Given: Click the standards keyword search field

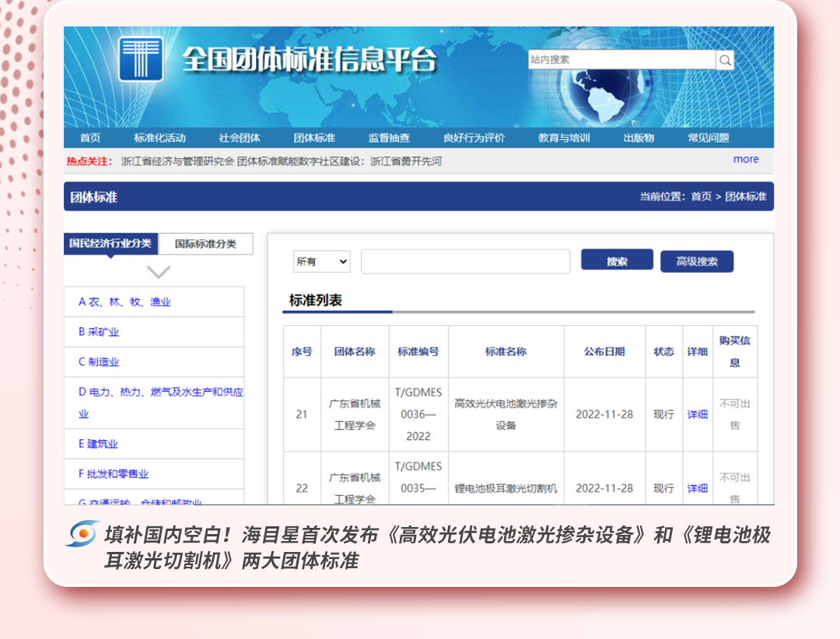Looking at the screenshot, I should coord(465,261).
